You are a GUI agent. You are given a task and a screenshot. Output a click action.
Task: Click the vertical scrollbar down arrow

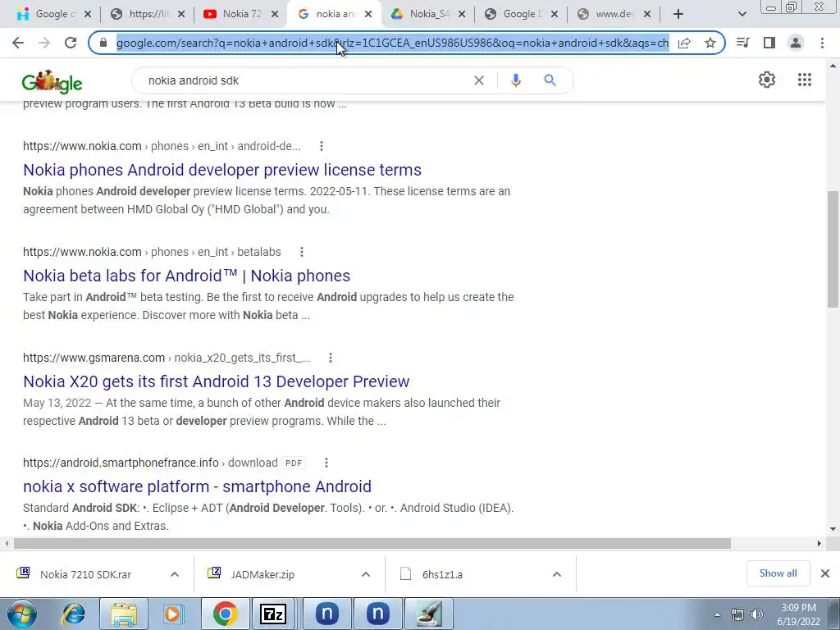coord(833,529)
